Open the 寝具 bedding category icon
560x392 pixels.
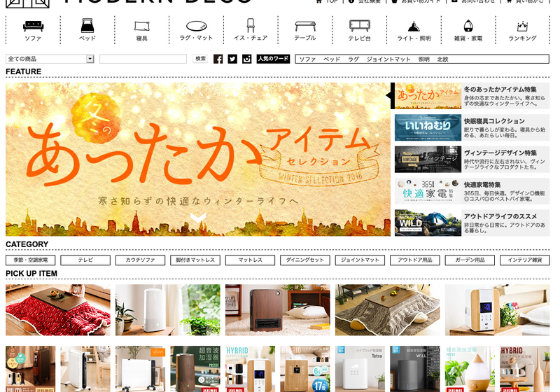142,30
